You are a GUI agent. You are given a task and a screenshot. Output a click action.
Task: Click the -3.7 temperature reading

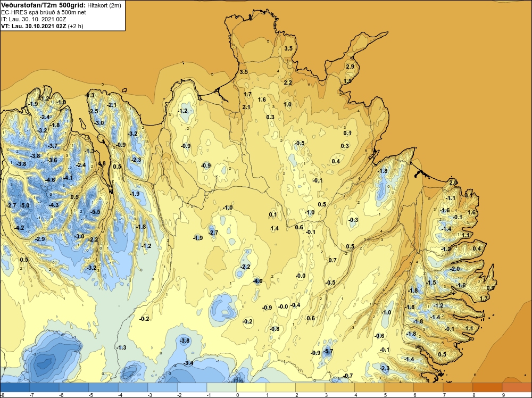[53, 146]
